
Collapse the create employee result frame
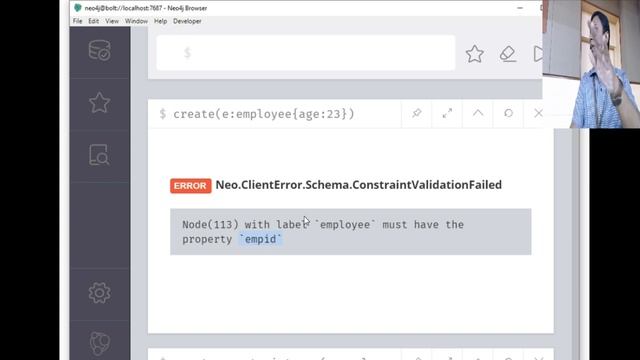pyautogui.click(x=478, y=113)
